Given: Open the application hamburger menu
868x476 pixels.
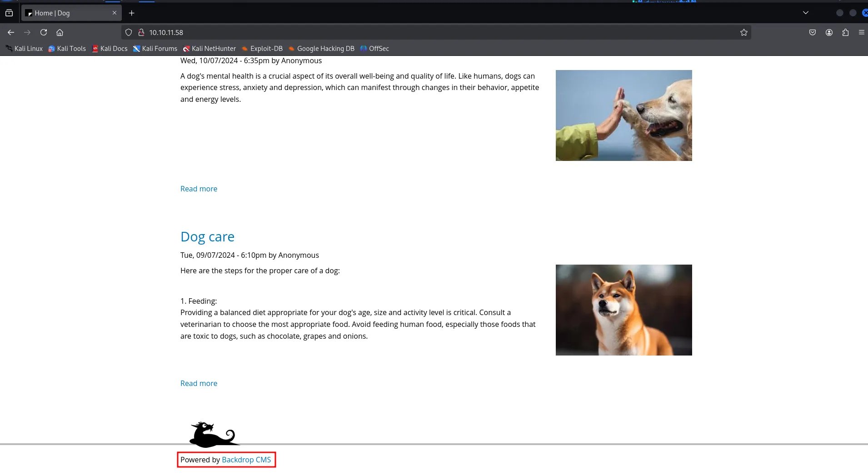Looking at the screenshot, I should coord(862,32).
